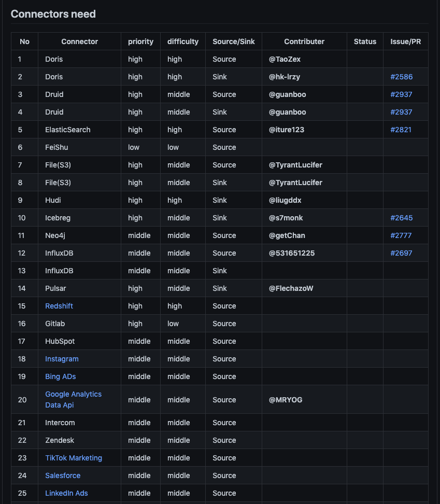This screenshot has height=504, width=440.
Task: Open the Bing ADs link
Action: tap(60, 376)
